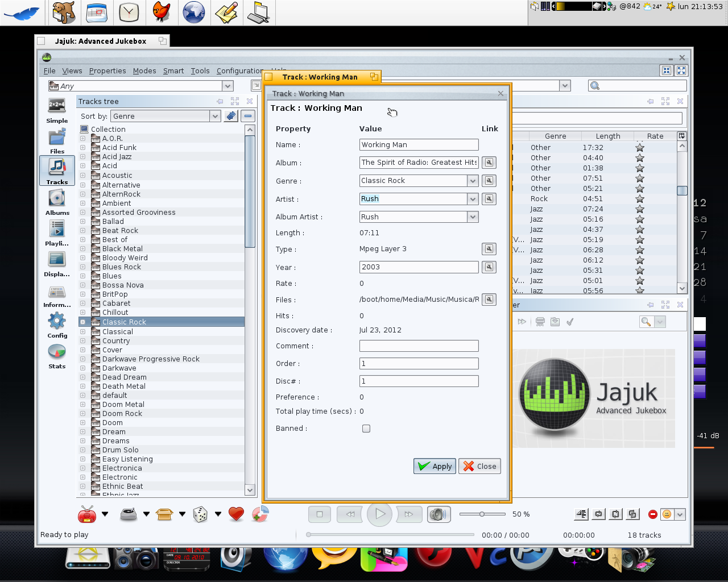Viewport: 728px width, 582px height.
Task: Open the preference smiley dropdown arrow
Action: (x=680, y=514)
